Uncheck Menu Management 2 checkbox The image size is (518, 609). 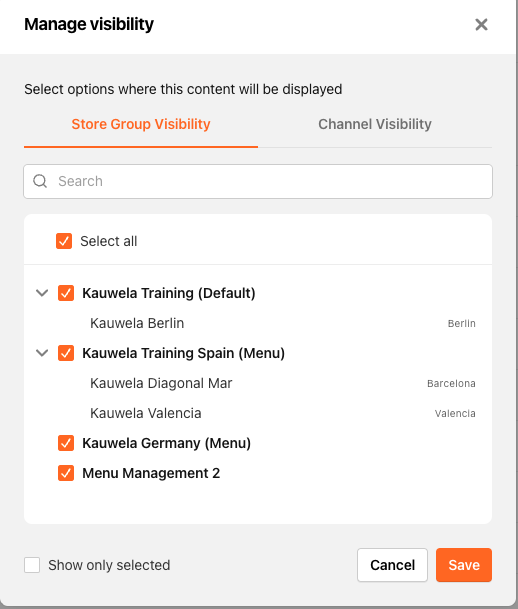[x=66, y=473]
